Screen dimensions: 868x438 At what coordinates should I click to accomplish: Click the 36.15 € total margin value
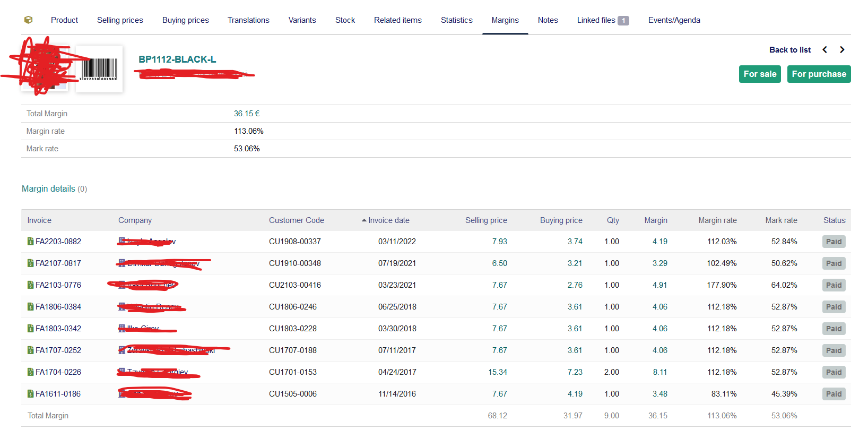tap(247, 114)
